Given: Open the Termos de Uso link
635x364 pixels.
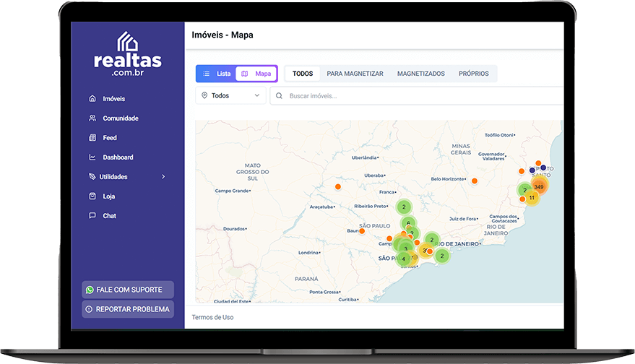Looking at the screenshot, I should coord(212,318).
